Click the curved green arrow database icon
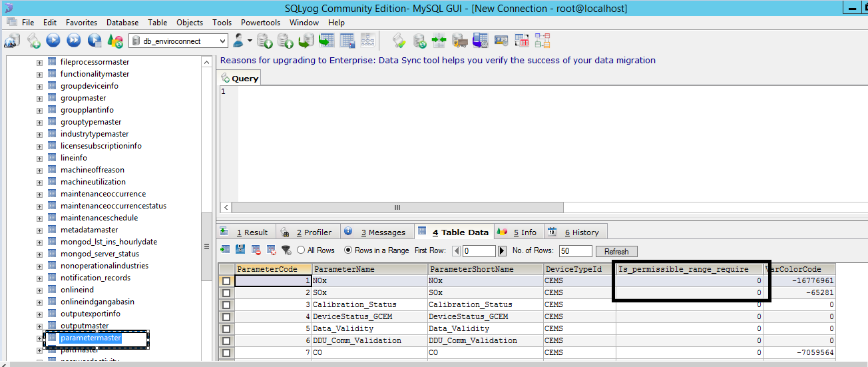The height and width of the screenshot is (367, 868). coord(306,41)
